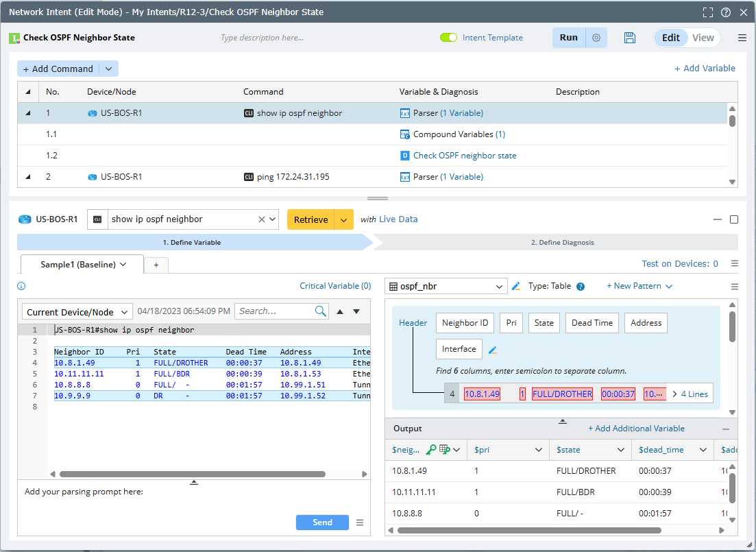756x552 pixels.
Task: Open the hamburger menu in header
Action: point(742,38)
